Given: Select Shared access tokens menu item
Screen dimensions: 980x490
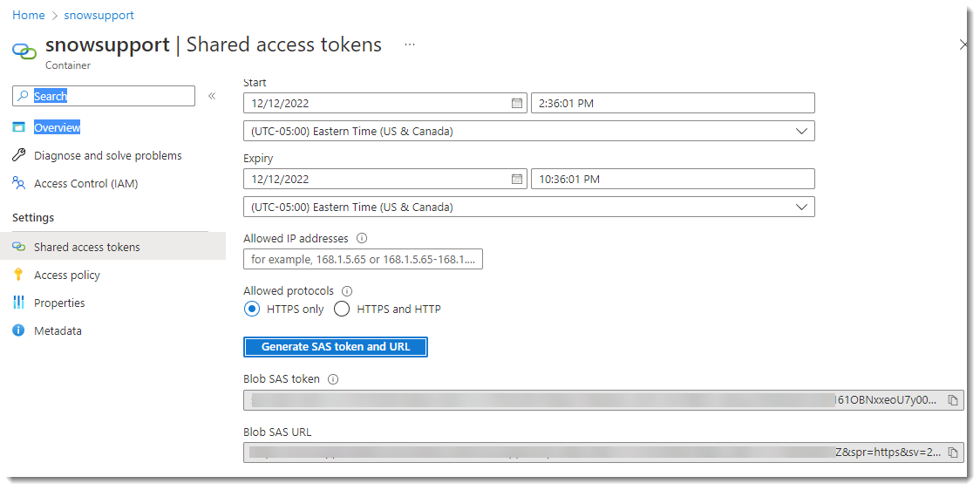Looking at the screenshot, I should (x=112, y=247).
